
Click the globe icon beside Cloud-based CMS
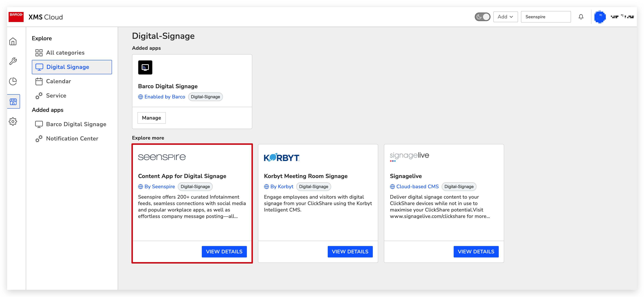pos(392,186)
